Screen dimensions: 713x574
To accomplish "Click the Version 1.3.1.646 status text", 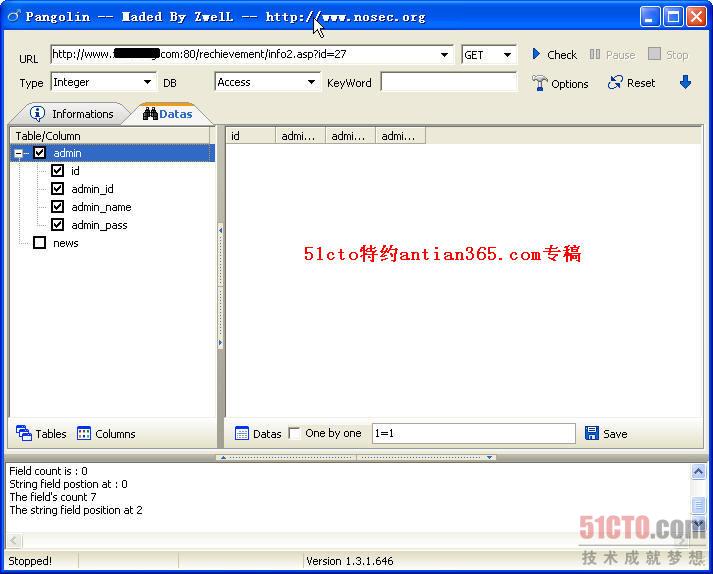I will [x=349, y=561].
